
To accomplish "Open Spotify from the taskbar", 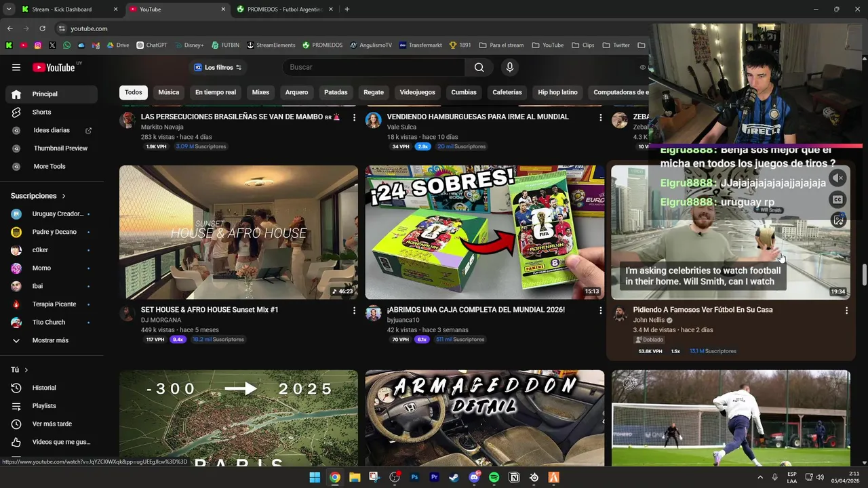I will click(494, 477).
